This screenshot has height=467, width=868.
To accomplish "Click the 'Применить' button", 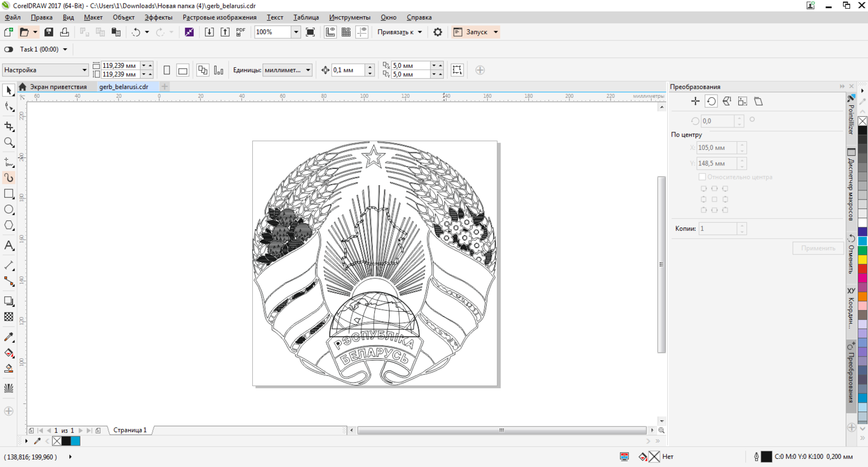I will 818,248.
